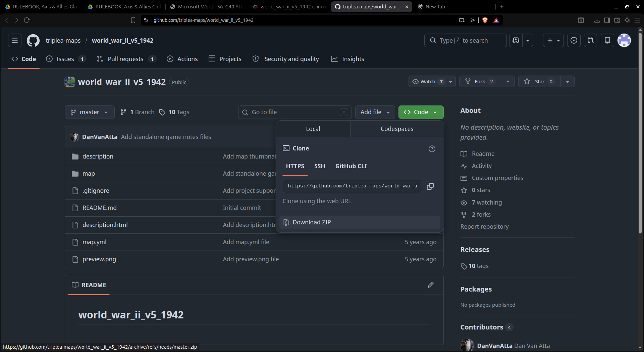Open the Security and quality tab
The height and width of the screenshot is (352, 644).
tap(286, 59)
